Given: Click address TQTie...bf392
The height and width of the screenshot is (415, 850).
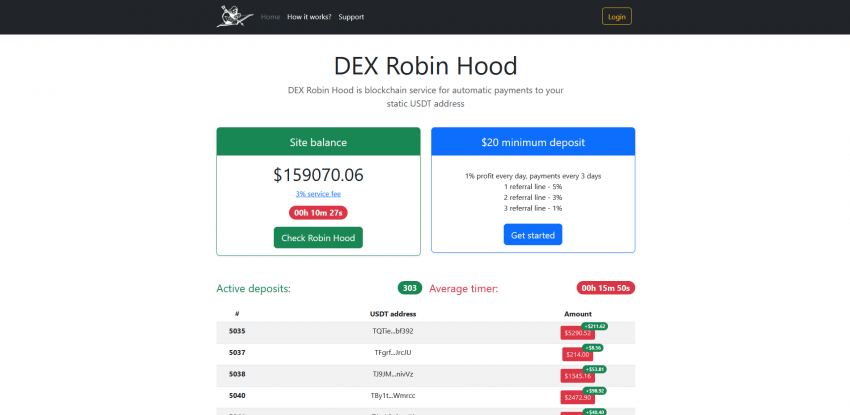Looking at the screenshot, I should pyautogui.click(x=393, y=330).
